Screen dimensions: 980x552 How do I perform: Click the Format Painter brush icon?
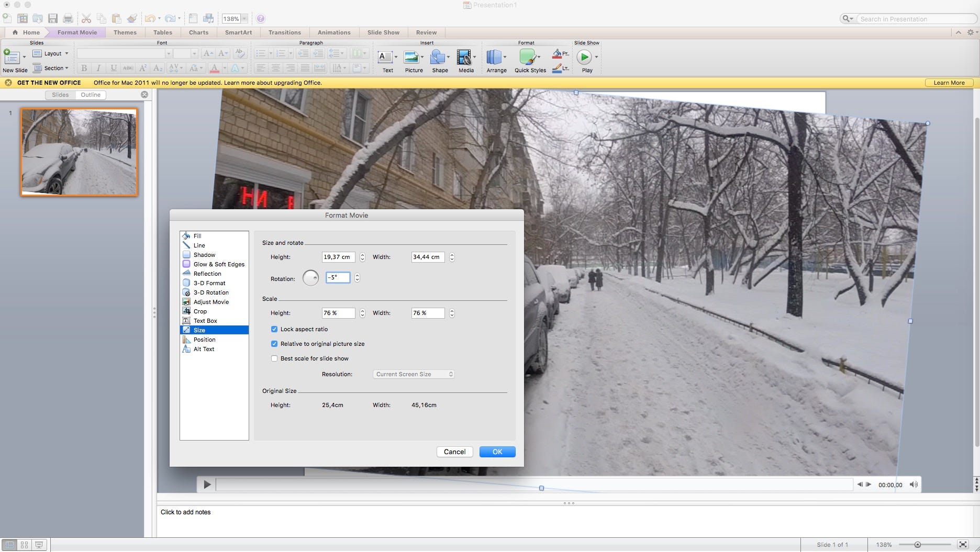click(132, 18)
